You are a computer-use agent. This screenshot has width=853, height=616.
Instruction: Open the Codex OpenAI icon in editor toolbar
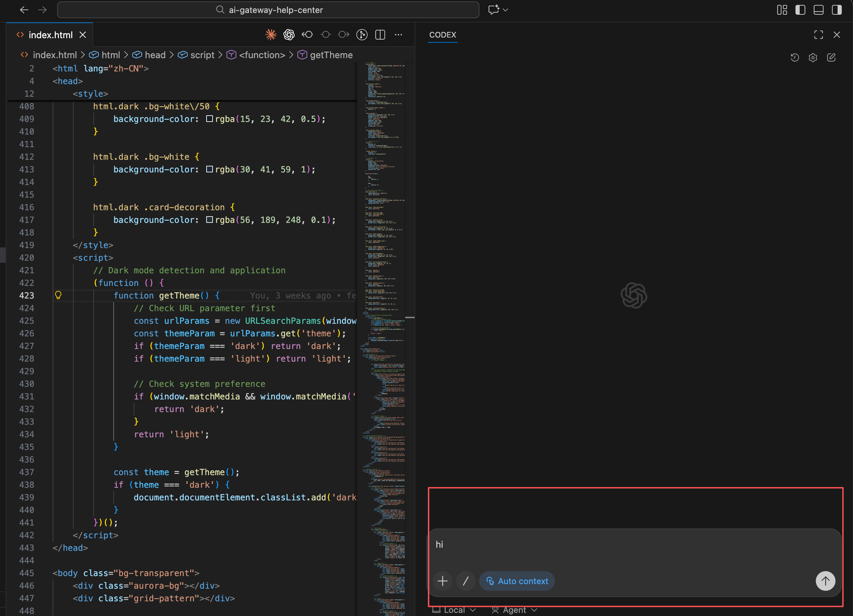289,35
